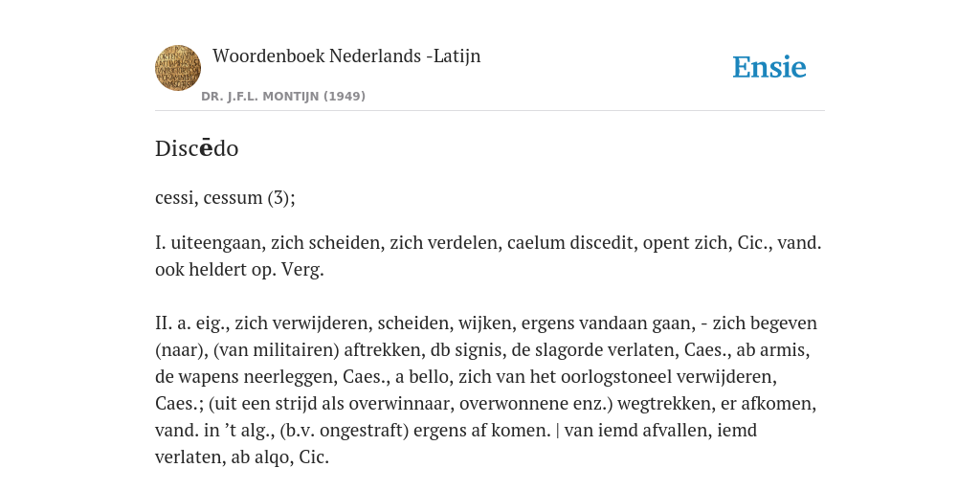Click the line "cessi, cessum (3);"

click(x=225, y=197)
